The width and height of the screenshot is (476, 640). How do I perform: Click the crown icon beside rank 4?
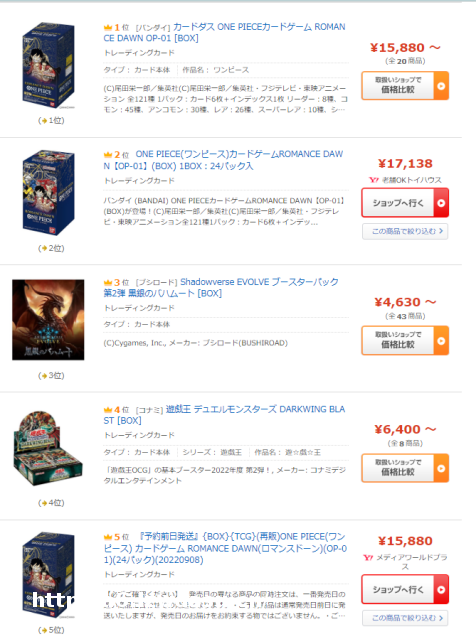pos(108,409)
